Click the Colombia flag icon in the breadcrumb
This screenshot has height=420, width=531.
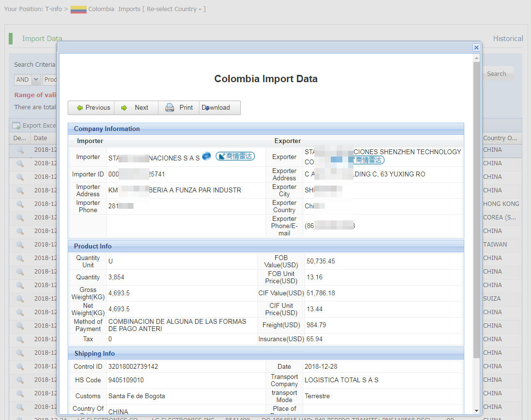pos(78,9)
